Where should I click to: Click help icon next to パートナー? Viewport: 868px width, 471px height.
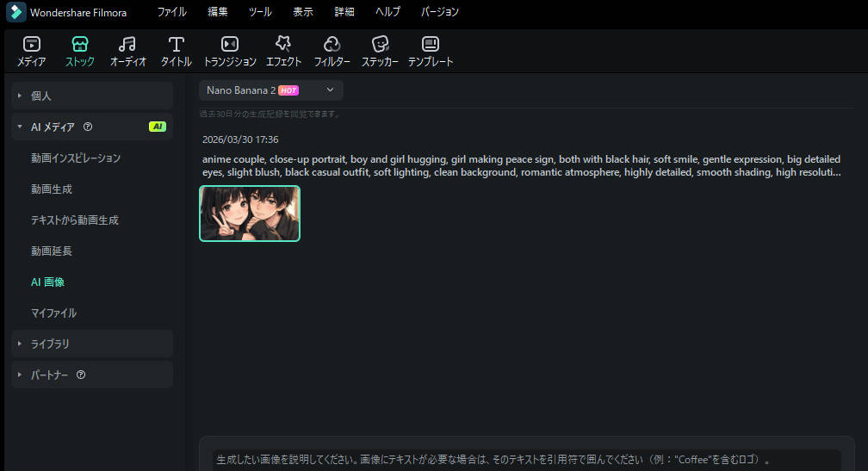(81, 375)
